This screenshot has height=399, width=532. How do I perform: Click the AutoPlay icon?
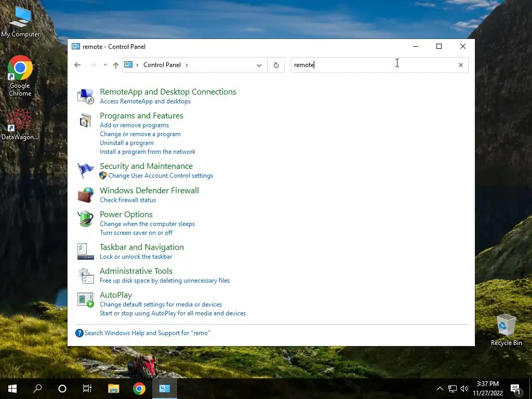click(86, 300)
